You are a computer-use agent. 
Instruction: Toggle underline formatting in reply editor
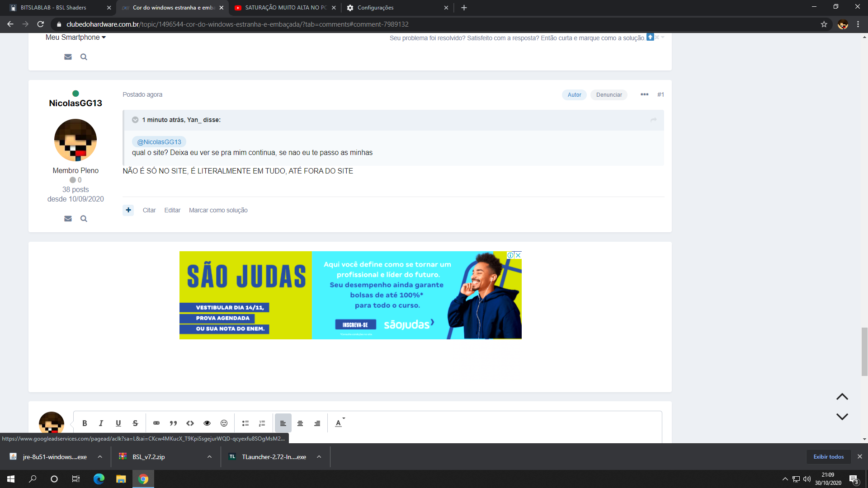click(x=118, y=423)
